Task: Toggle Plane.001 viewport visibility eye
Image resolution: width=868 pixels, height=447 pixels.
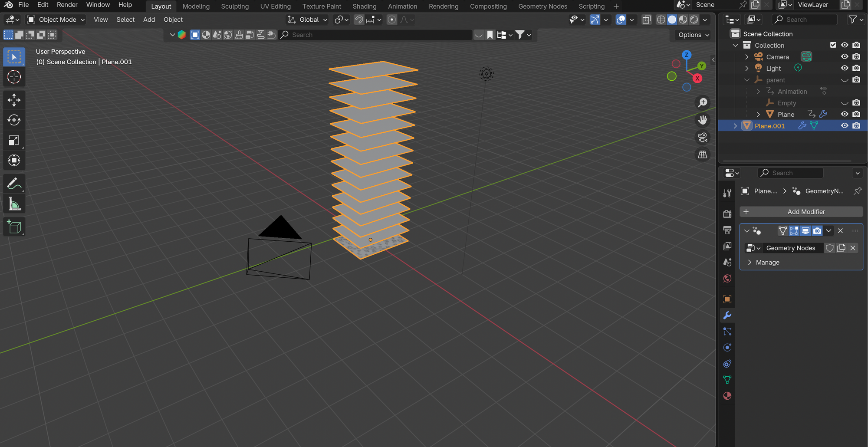Action: [x=845, y=126]
